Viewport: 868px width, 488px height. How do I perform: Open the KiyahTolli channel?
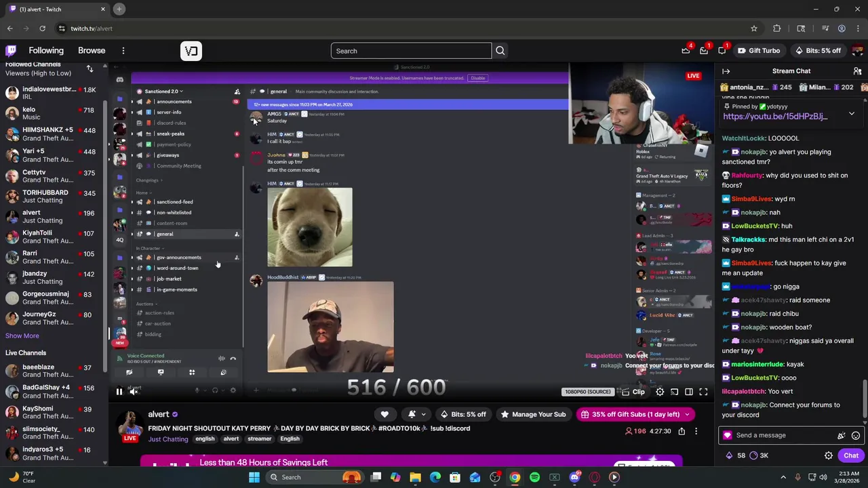[x=52, y=237]
